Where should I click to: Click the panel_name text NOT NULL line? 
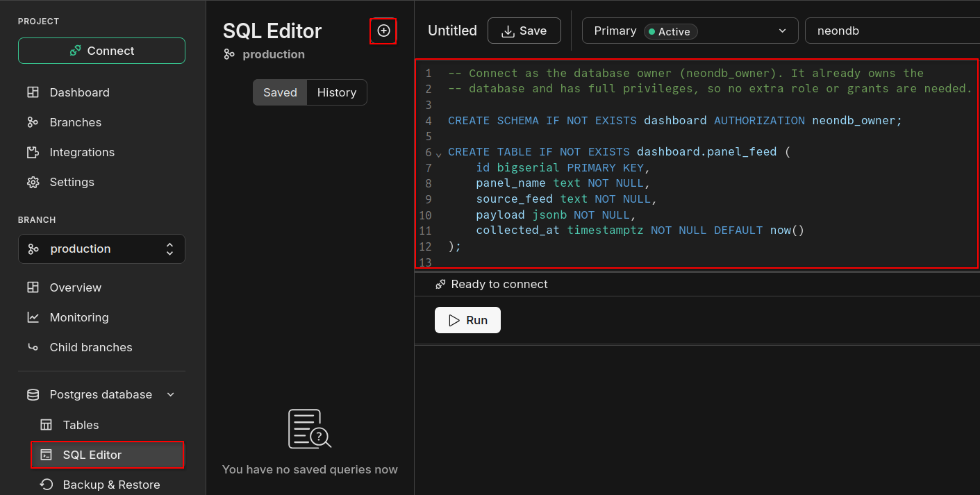tap(563, 183)
